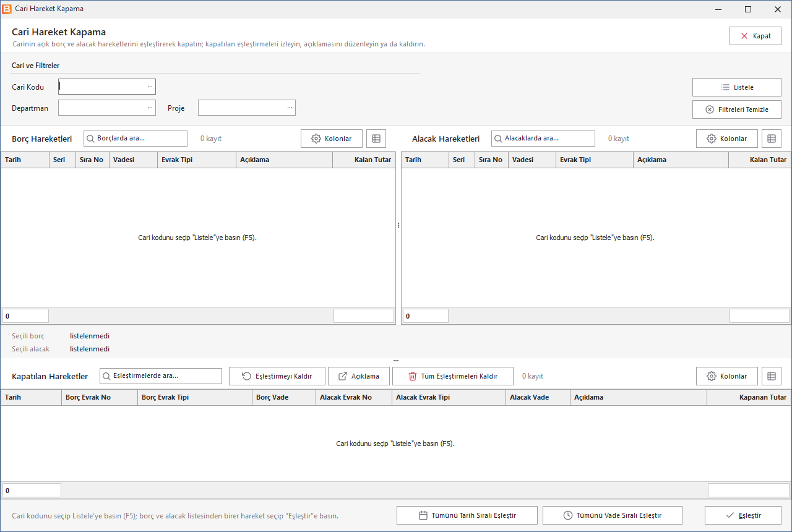Viewport: 792px width, 532px height.
Task: Click the Listele button
Action: tap(737, 87)
